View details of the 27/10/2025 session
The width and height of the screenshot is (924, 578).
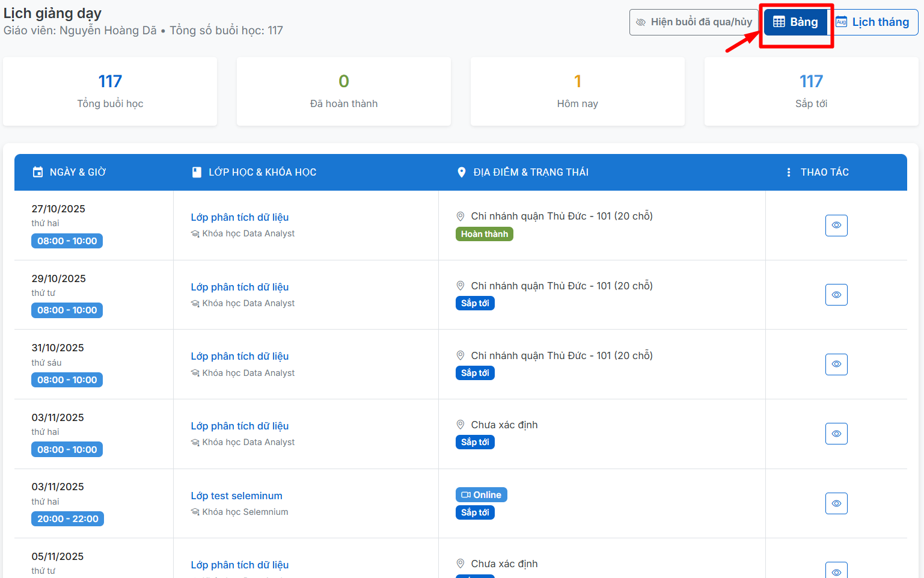pos(836,226)
